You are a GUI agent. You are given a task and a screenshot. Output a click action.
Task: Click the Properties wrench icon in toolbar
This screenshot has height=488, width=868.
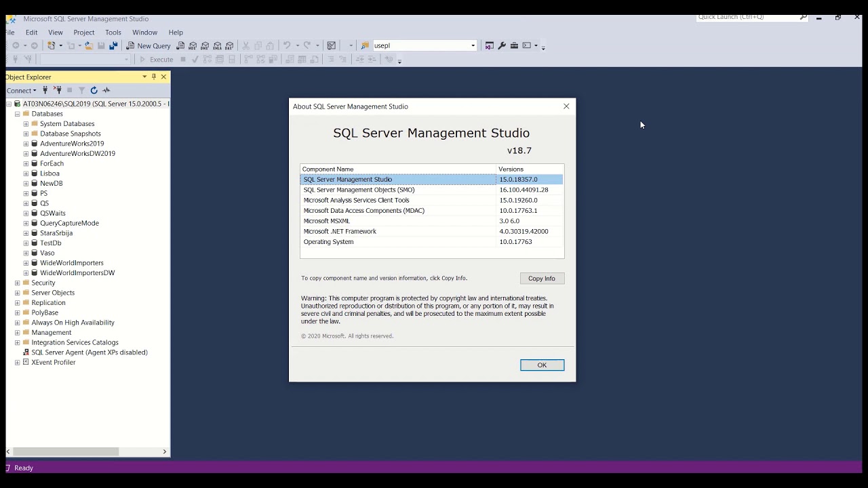point(502,45)
